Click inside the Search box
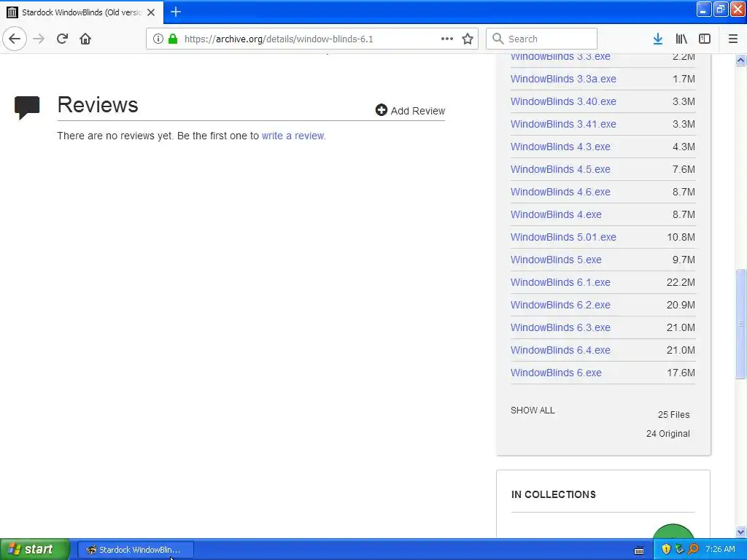Viewport: 747px width, 560px height. [x=541, y=39]
